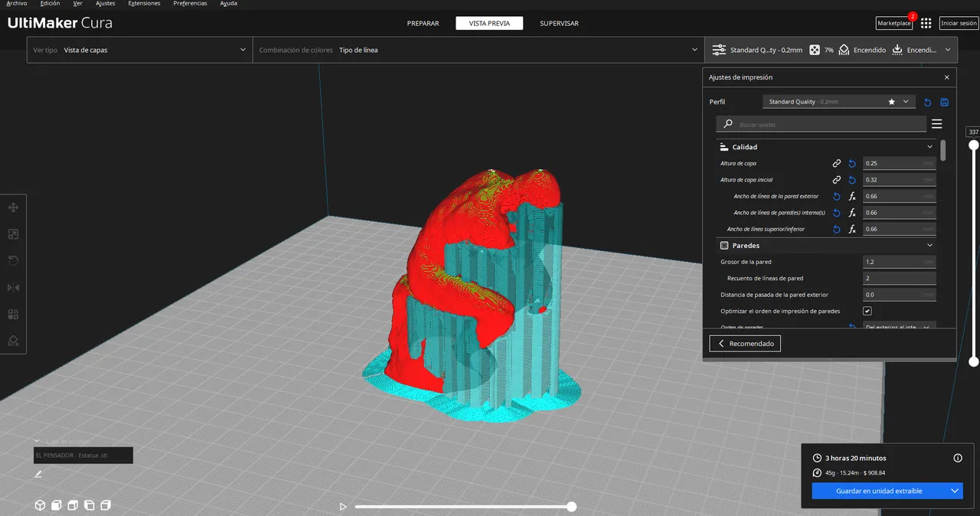980x516 pixels.
Task: Open the Edición menu
Action: (x=50, y=4)
